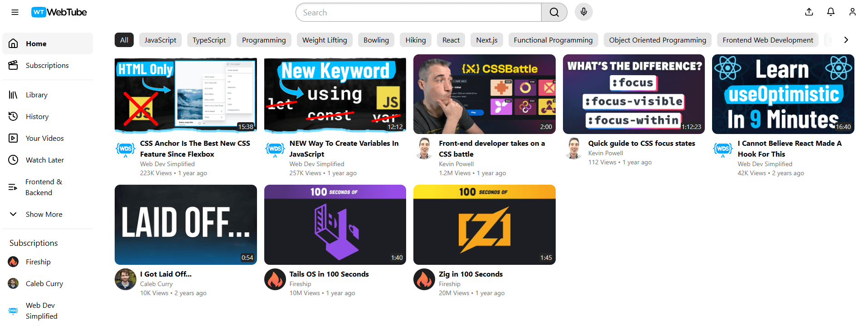The height and width of the screenshot is (330, 868).
Task: Select the React filter chip
Action: pyautogui.click(x=451, y=40)
